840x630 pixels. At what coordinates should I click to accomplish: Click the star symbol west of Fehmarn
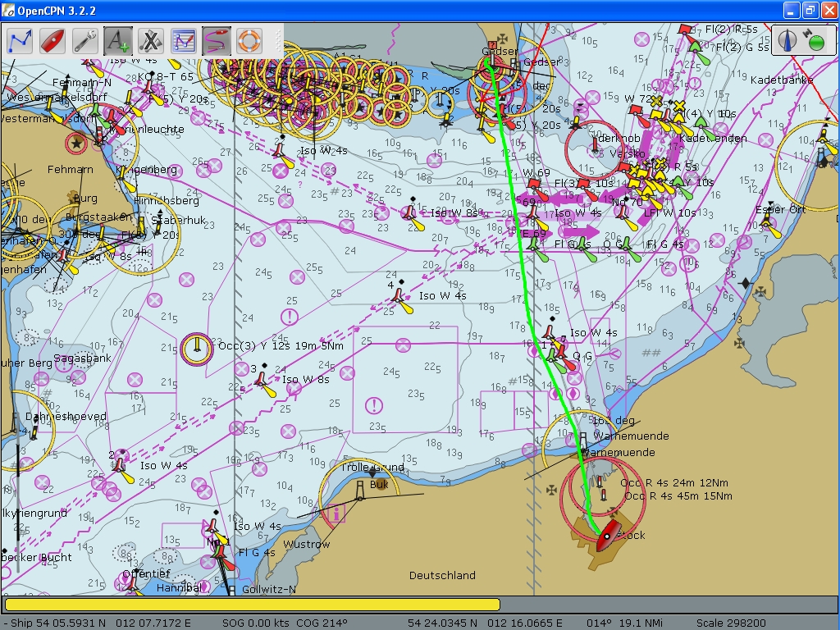76,143
